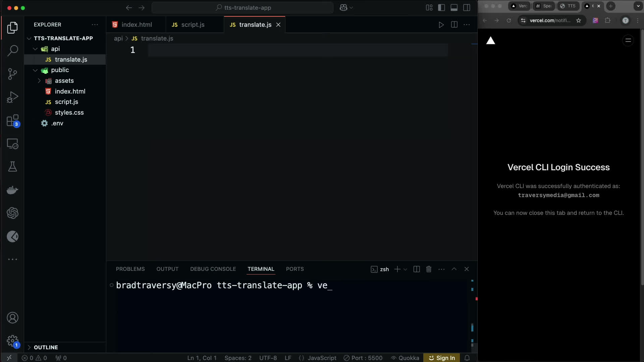Open the Remote Explorer panel
The width and height of the screenshot is (644, 362).
coord(12,144)
